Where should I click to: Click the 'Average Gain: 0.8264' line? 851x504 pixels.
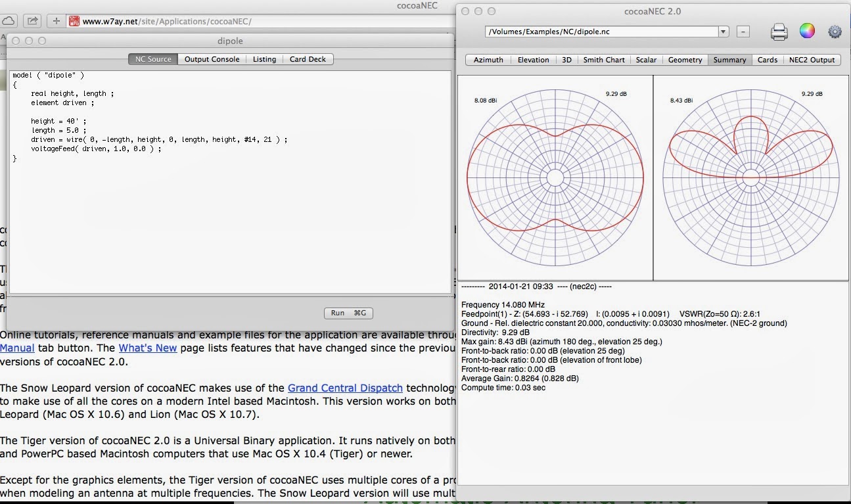point(520,378)
